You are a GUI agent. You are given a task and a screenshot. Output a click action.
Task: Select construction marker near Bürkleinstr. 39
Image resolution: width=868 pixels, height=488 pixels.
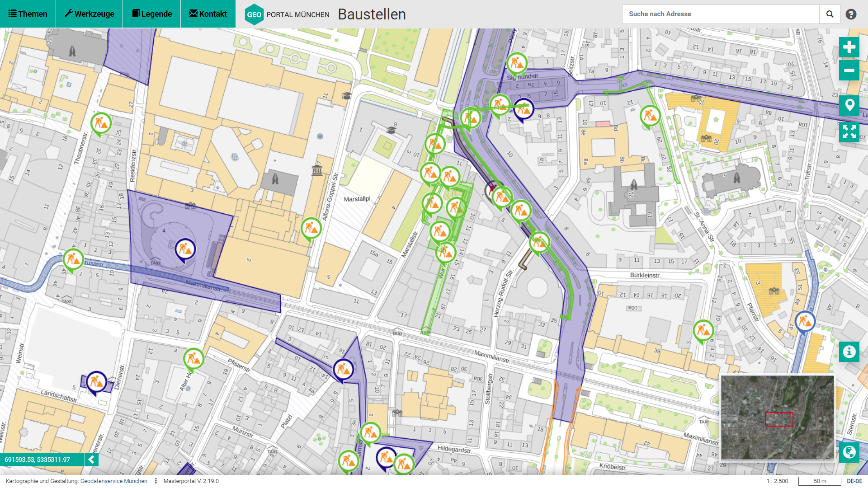703,331
